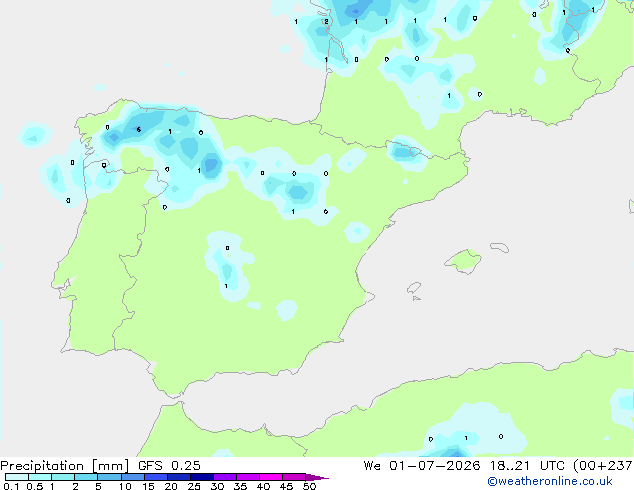Click the 'Precipitation [mm]' title text
This screenshot has width=634, height=490.
[65, 466]
